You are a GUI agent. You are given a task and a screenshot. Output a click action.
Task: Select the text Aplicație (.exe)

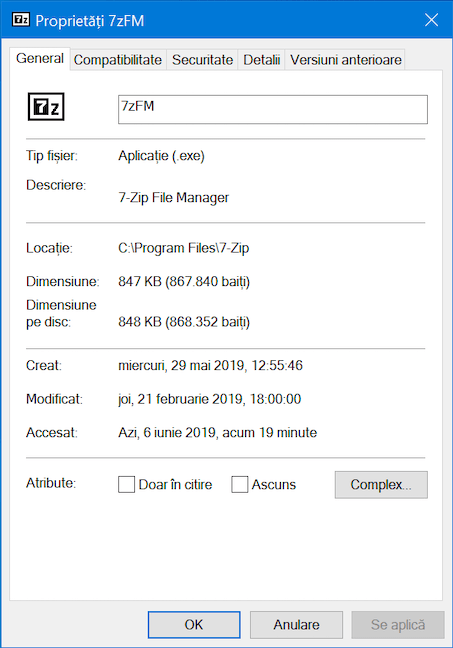click(161, 156)
